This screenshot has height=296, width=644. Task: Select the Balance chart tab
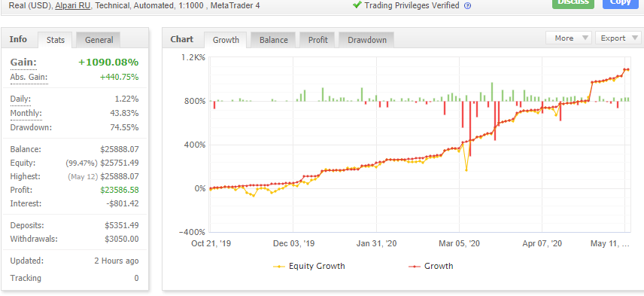pyautogui.click(x=274, y=40)
